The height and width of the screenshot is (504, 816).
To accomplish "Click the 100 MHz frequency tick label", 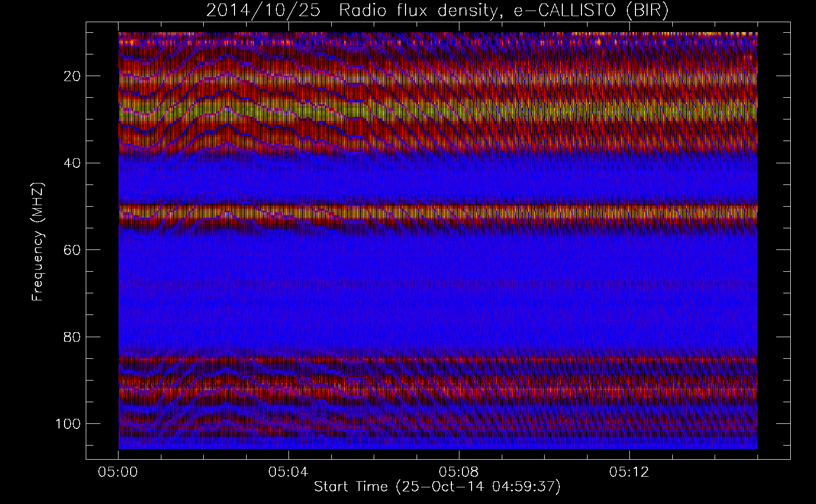I will (x=68, y=423).
